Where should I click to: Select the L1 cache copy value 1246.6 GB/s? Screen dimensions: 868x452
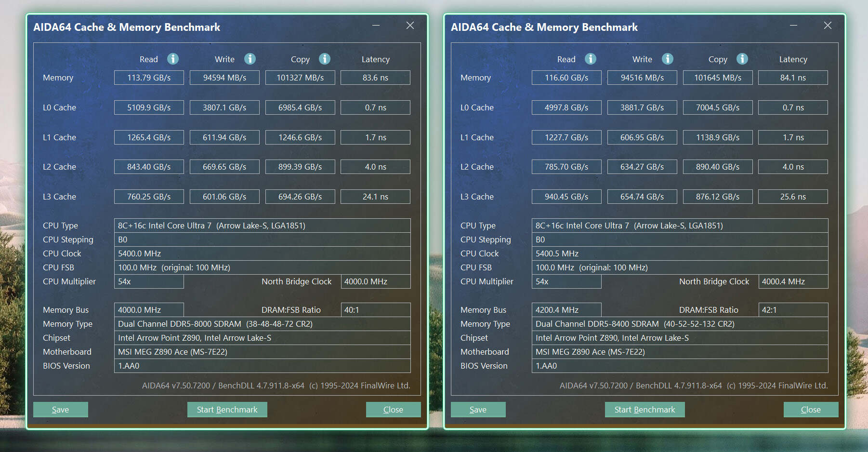point(300,137)
